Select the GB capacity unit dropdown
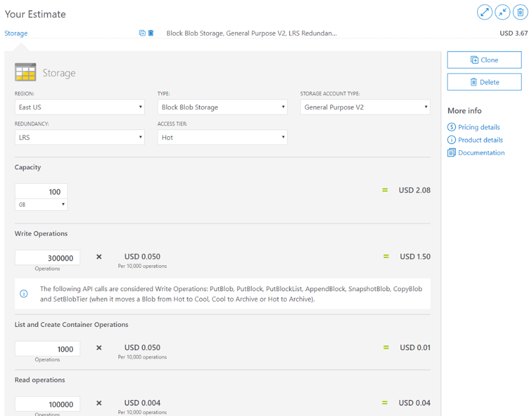 41,205
